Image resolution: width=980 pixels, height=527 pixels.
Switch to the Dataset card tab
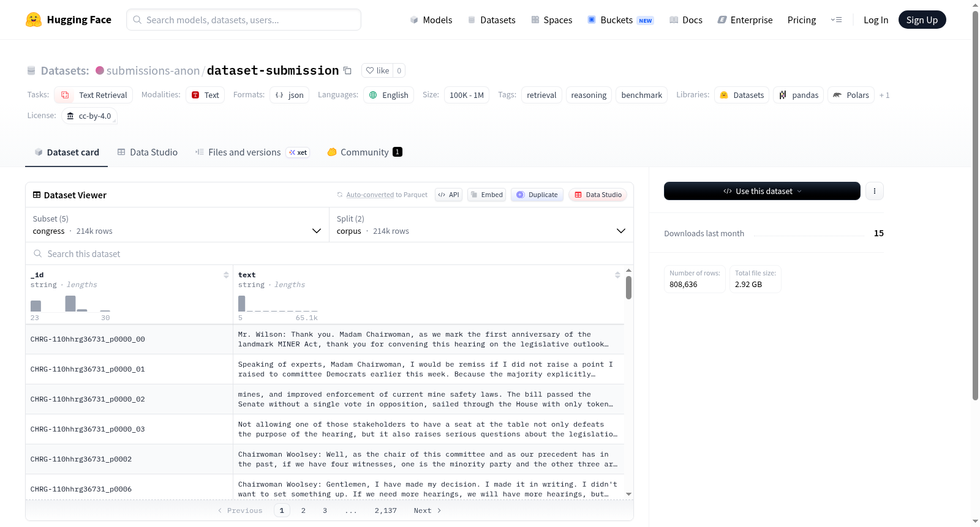pos(66,152)
